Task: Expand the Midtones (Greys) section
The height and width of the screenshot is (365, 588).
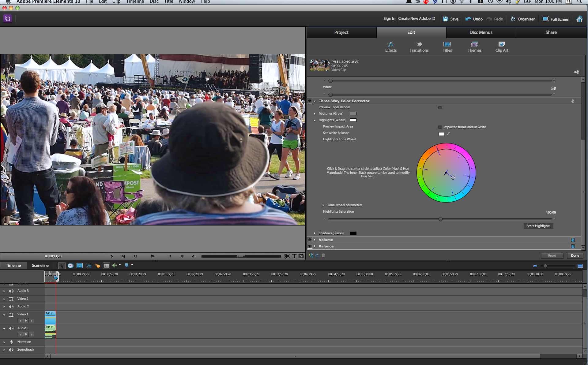Action: point(315,114)
